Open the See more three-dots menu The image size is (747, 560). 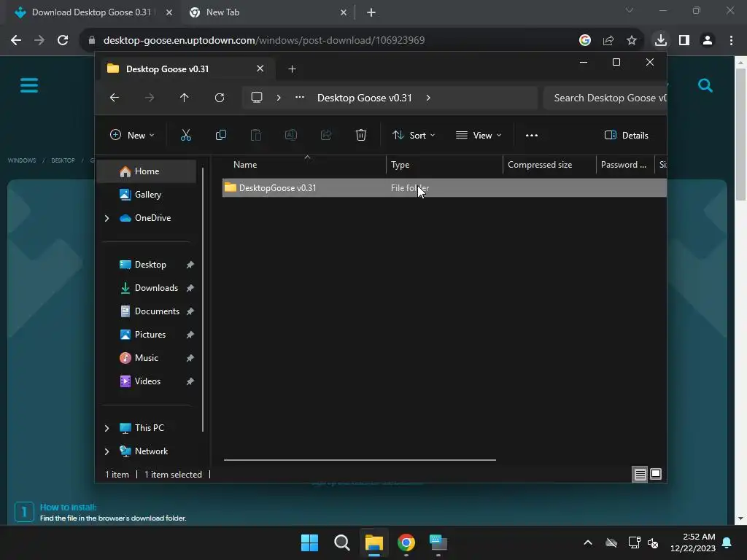pyautogui.click(x=532, y=135)
